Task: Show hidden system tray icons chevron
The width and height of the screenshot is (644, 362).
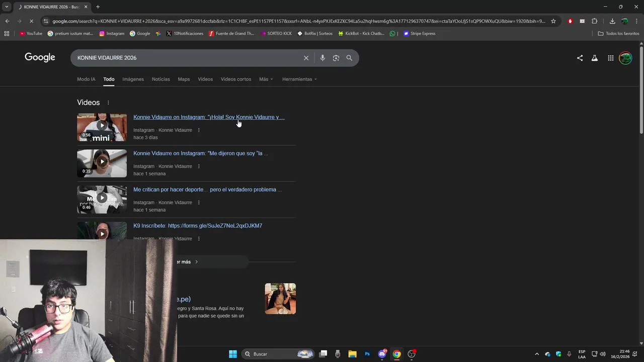Action: 536,354
